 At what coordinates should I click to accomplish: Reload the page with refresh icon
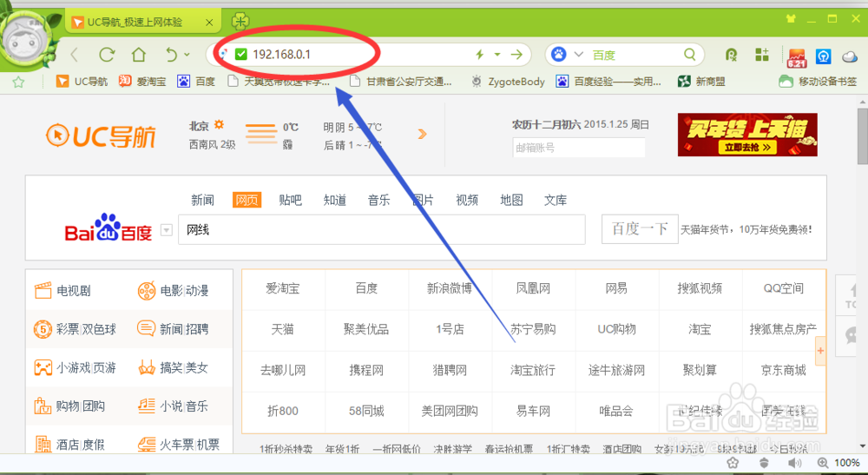[x=107, y=54]
